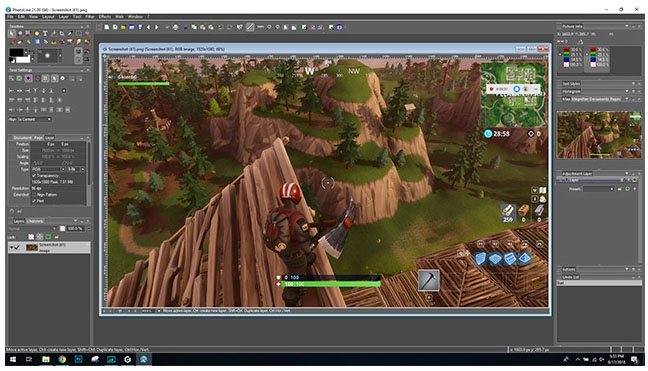Click the new document icon in toolbar
Viewport: 648px width, 371px height.
107,27
